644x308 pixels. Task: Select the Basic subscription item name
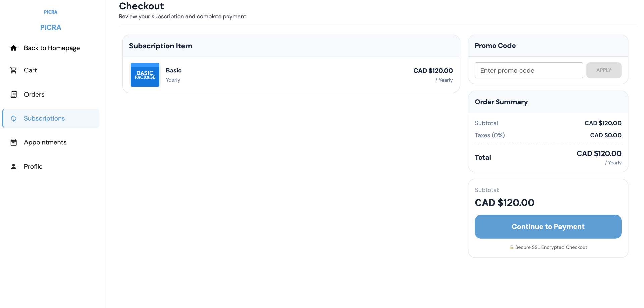pyautogui.click(x=174, y=70)
